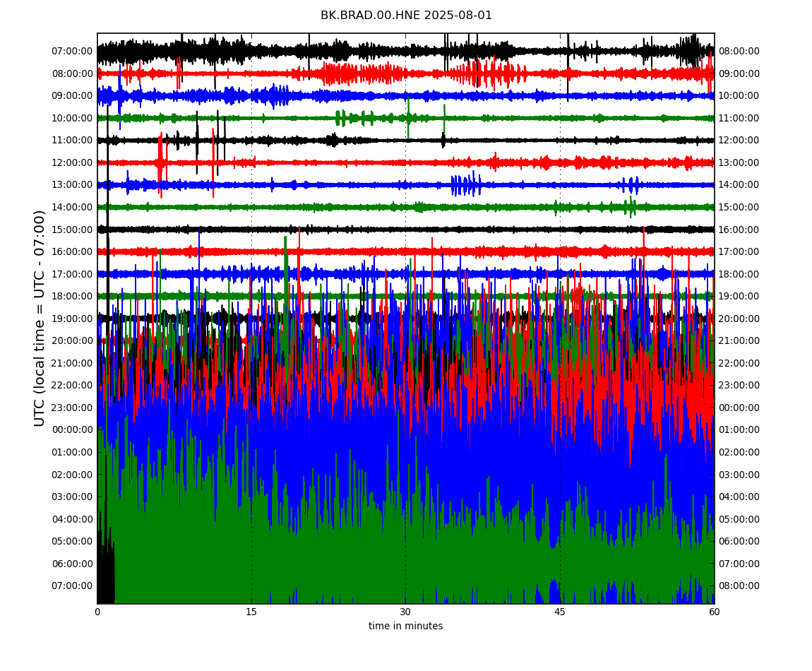Select the left-axis time label 23:00:00
812x671 pixels.
73,408
